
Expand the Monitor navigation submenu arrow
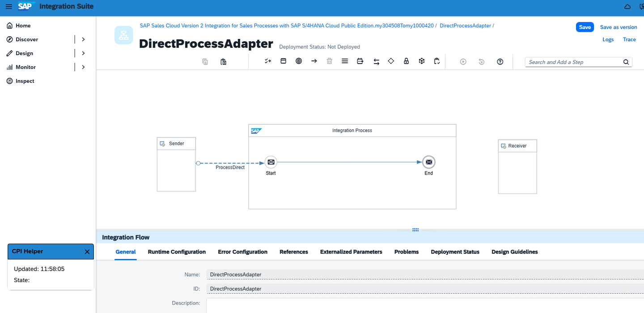83,67
